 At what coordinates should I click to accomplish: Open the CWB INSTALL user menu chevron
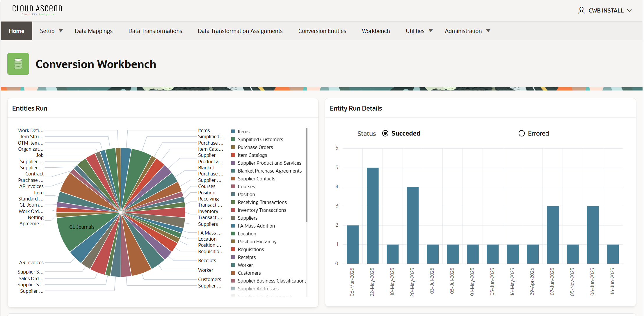point(629,10)
